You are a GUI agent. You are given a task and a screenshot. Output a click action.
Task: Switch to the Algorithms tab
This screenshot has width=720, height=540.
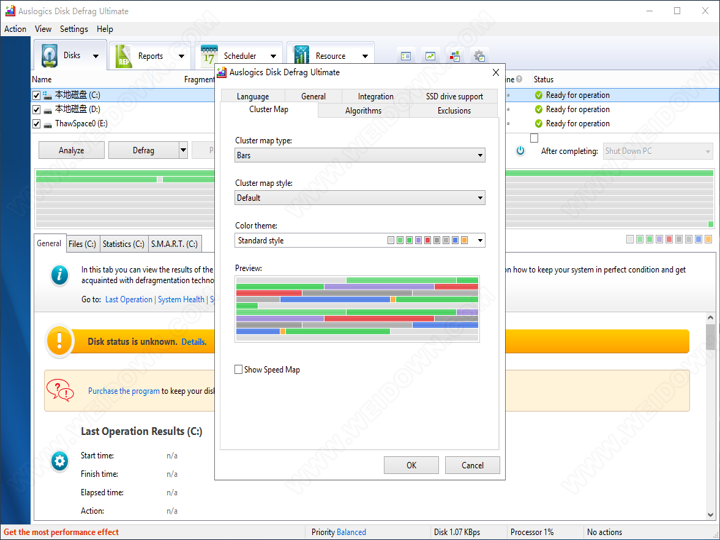click(x=363, y=111)
